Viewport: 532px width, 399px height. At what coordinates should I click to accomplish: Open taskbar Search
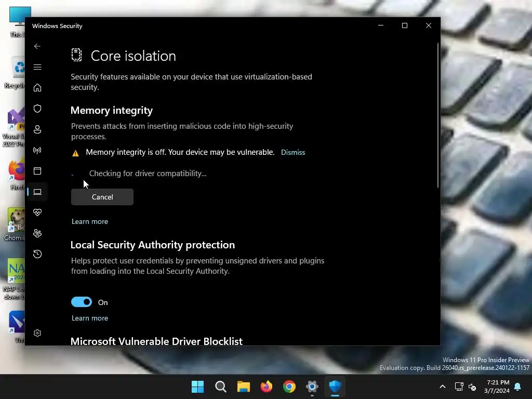pyautogui.click(x=220, y=387)
